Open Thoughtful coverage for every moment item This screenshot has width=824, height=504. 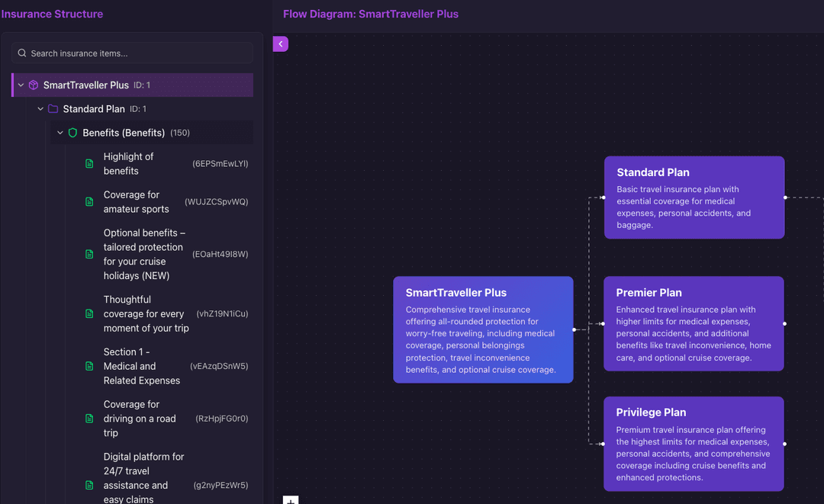146,313
